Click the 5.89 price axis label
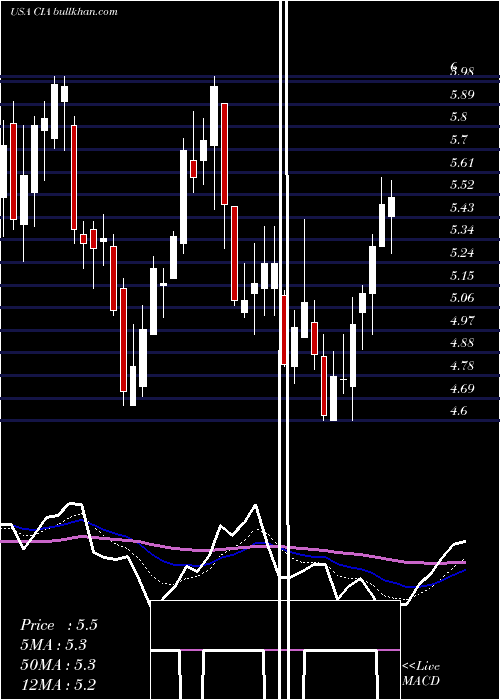The width and height of the screenshot is (500, 700). (x=462, y=95)
